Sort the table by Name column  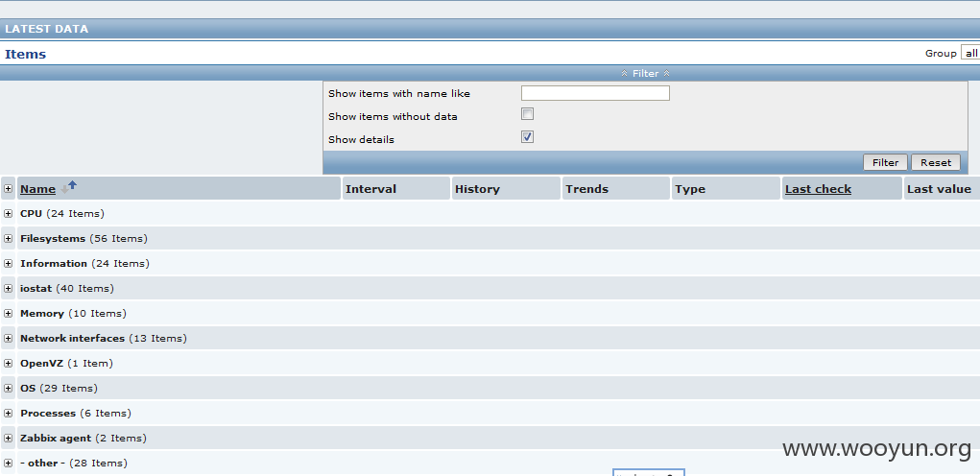pos(37,189)
